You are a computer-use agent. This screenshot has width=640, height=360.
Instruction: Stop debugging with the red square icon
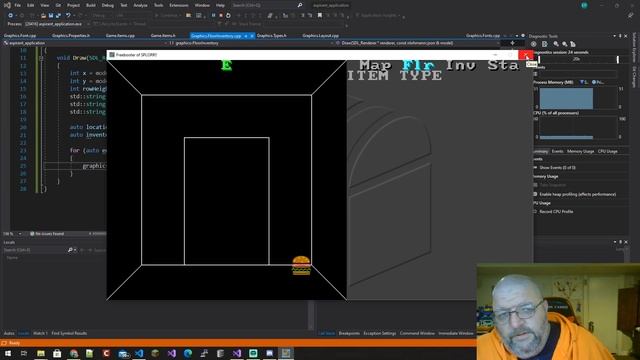click(221, 16)
